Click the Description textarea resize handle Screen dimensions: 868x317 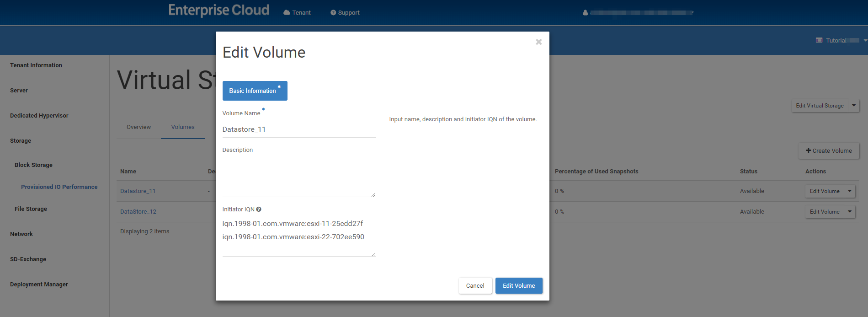(x=373, y=195)
